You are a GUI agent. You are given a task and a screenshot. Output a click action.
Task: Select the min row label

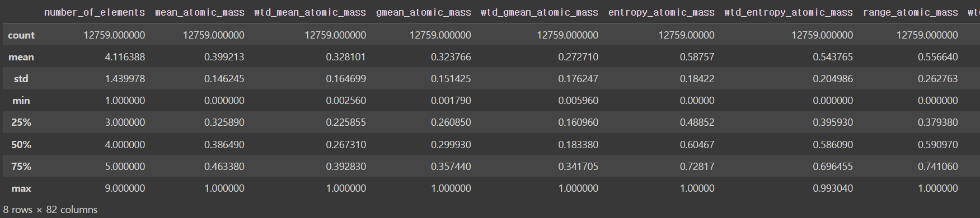[x=21, y=101]
